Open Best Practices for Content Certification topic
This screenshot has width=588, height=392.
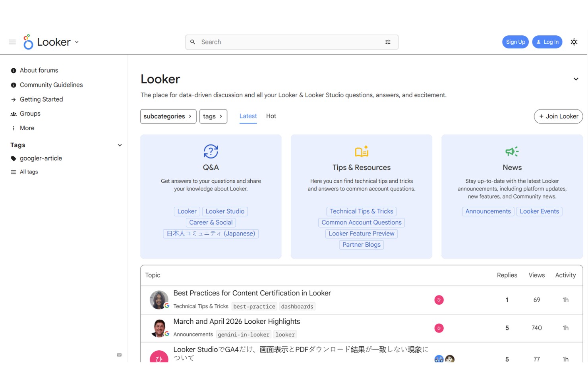tap(252, 293)
